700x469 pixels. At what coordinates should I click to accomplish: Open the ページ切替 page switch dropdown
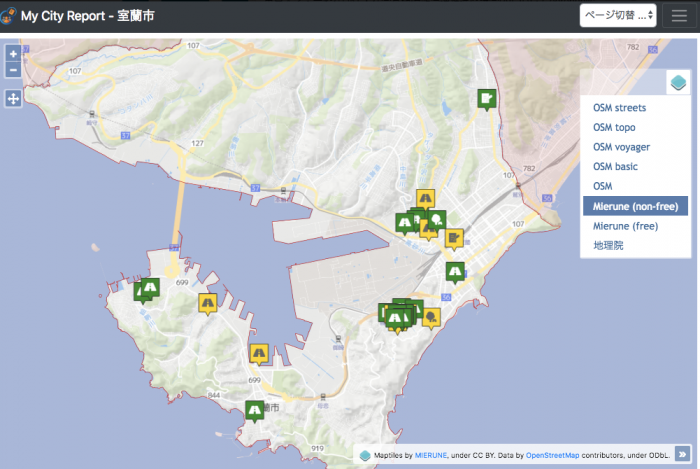point(618,16)
